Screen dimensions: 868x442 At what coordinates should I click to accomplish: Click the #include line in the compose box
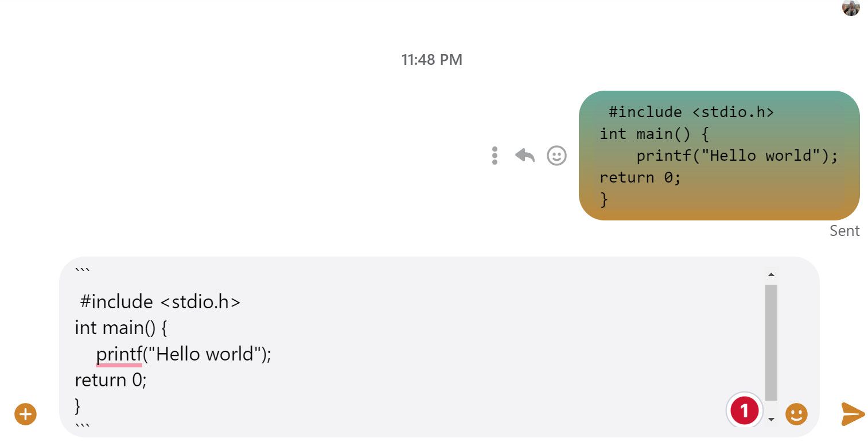click(x=158, y=301)
